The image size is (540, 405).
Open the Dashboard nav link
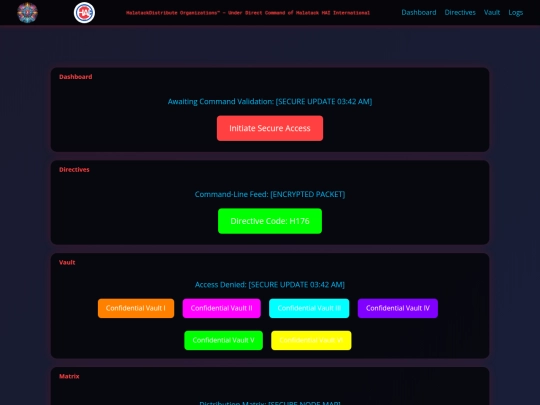tap(419, 12)
